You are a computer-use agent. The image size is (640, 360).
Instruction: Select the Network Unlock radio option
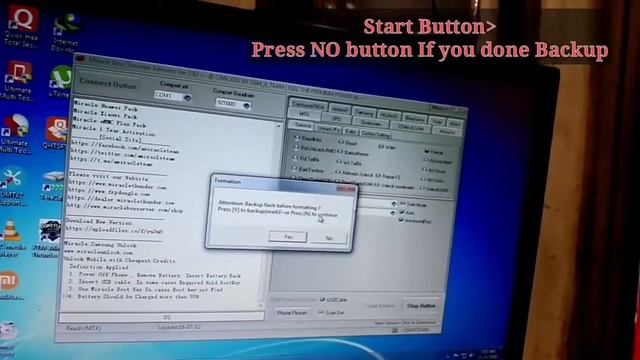tap(353, 172)
